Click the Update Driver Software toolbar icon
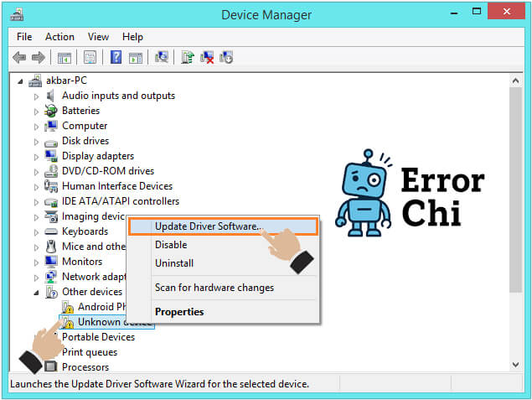 tap(188, 57)
